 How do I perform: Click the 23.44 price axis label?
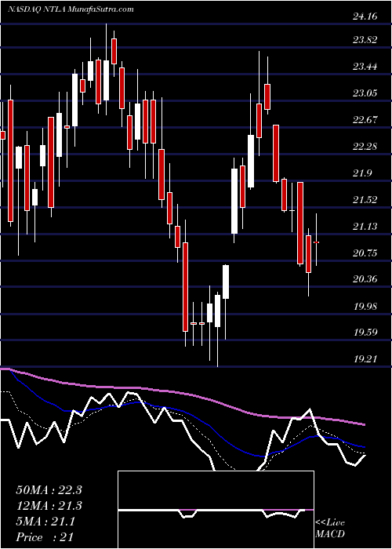click(x=365, y=66)
